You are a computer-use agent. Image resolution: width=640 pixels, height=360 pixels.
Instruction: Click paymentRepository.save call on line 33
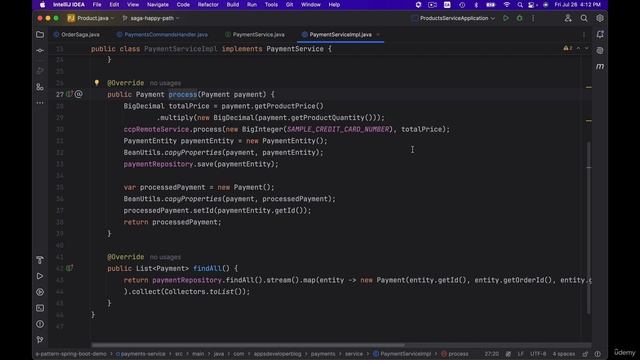click(201, 164)
